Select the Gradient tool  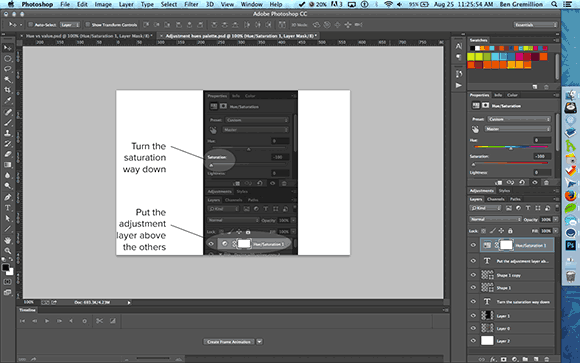(7, 165)
